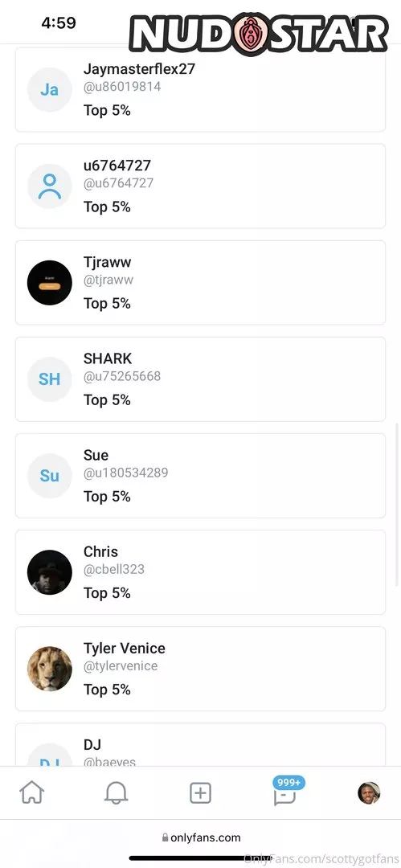Click the Ja initials avatar
This screenshot has height=868, width=401.
click(x=49, y=90)
